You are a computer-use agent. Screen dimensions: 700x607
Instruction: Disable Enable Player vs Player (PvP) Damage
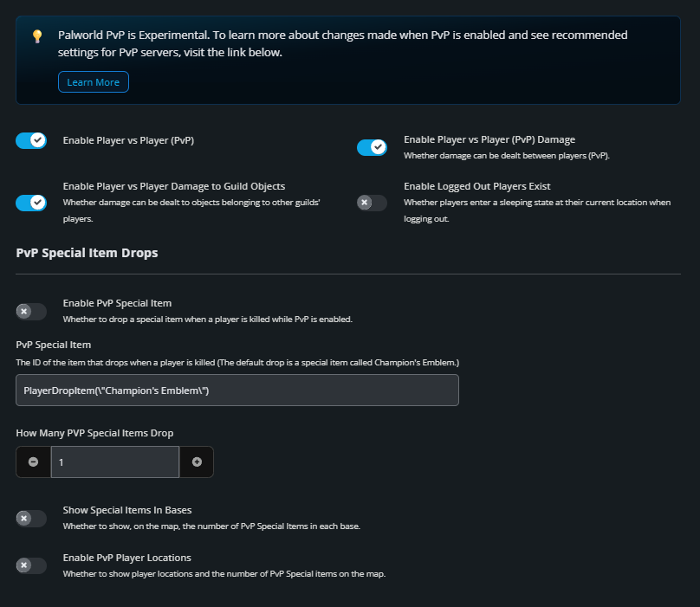click(372, 147)
